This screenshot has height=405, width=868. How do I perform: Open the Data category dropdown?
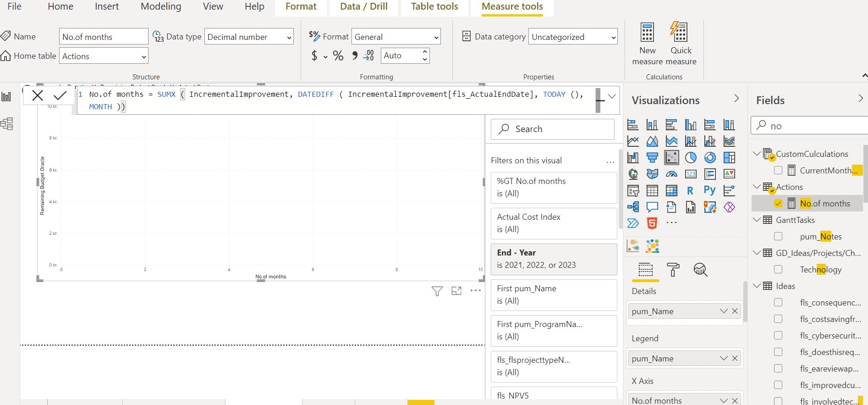tap(573, 37)
